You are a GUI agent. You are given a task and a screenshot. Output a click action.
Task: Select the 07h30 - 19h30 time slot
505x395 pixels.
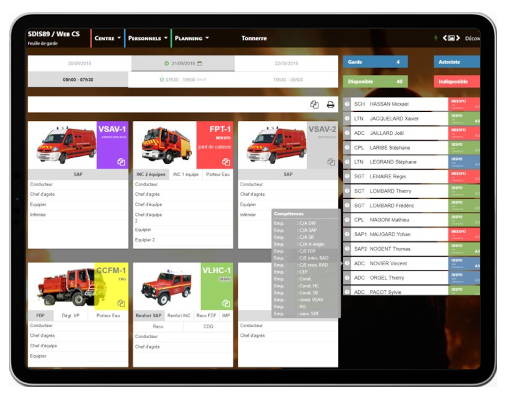pyautogui.click(x=183, y=80)
